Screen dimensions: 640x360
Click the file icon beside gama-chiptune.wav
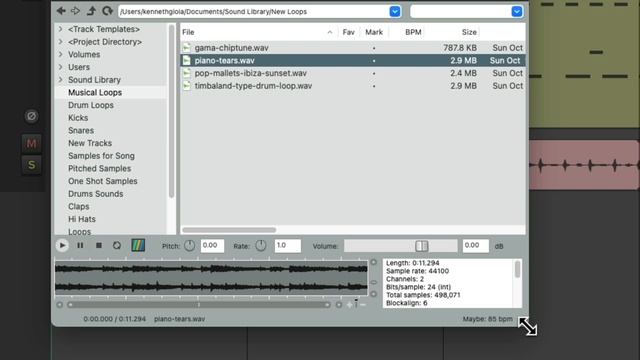click(187, 48)
